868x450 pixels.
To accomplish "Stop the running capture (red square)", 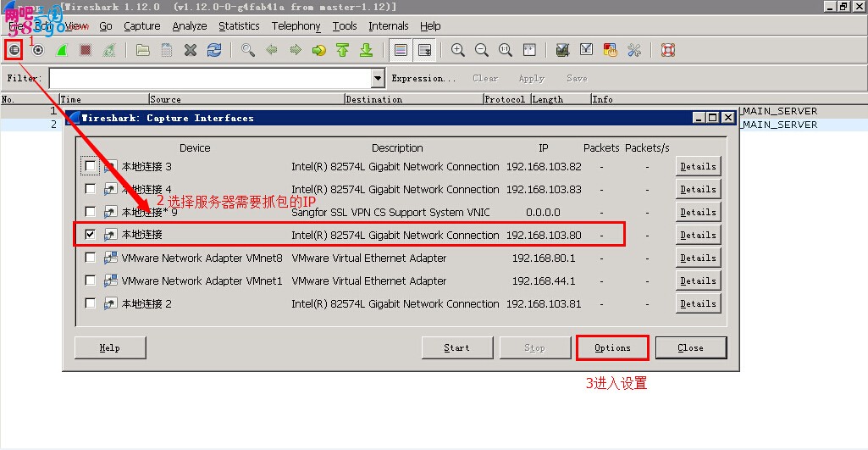I will [x=86, y=51].
